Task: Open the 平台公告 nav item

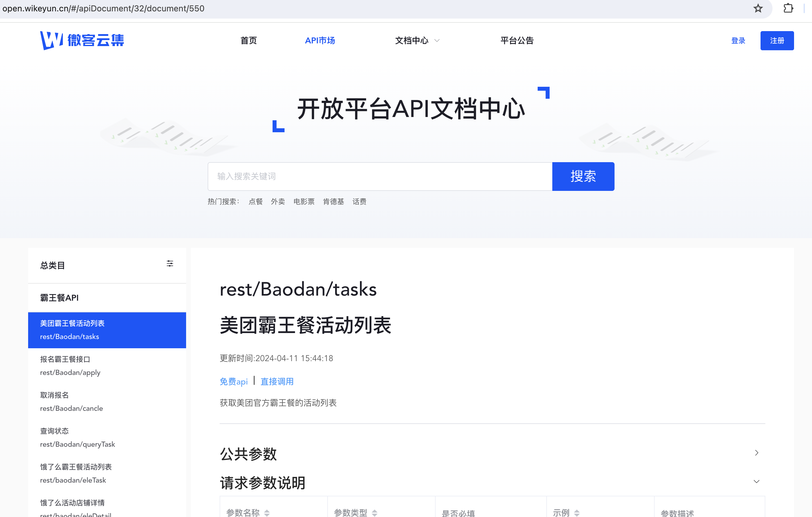Action: coord(517,40)
